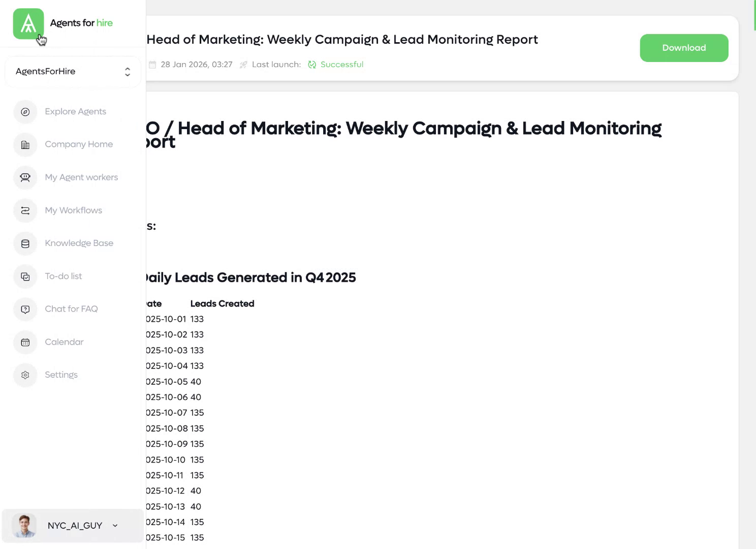Expand the NYC_AI_GUY account chevron
This screenshot has width=756, height=549.
(x=115, y=526)
